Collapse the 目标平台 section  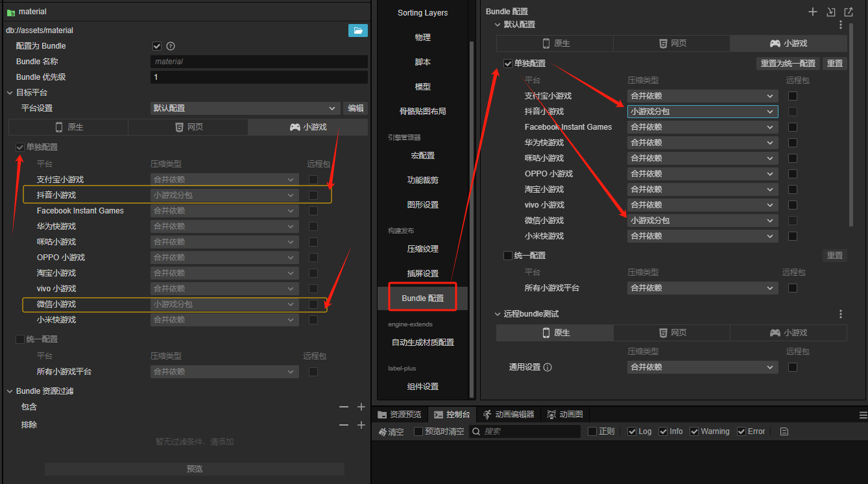[x=10, y=93]
